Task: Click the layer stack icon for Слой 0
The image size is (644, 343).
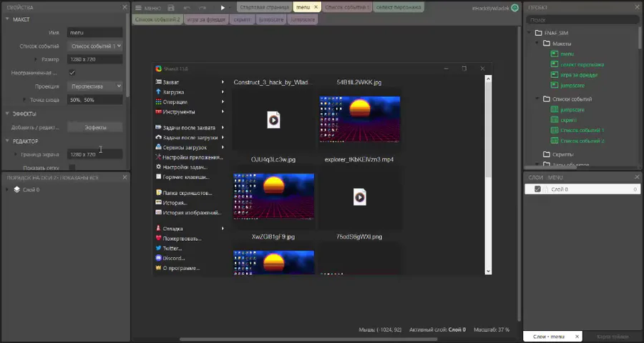Action: coord(17,189)
